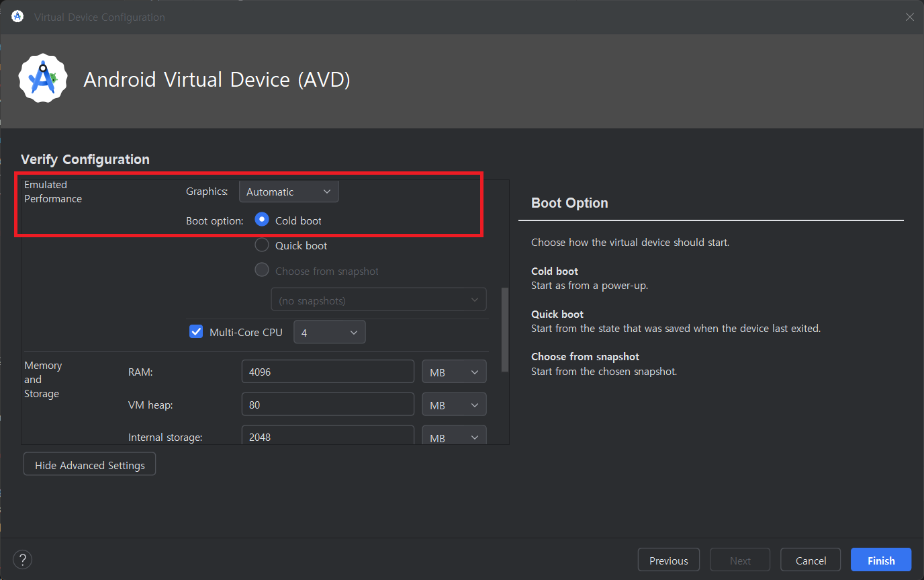Click the settings panel vertical scrollbar
The height and width of the screenshot is (580, 924).
tap(505, 329)
